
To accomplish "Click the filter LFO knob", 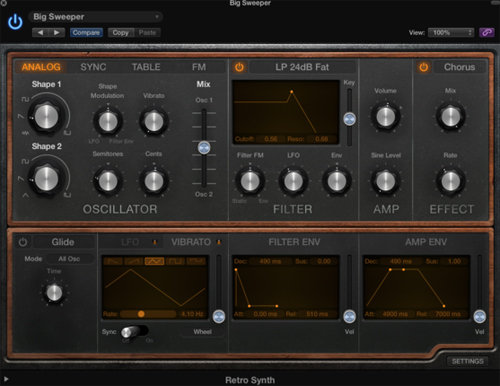I will tap(293, 181).
